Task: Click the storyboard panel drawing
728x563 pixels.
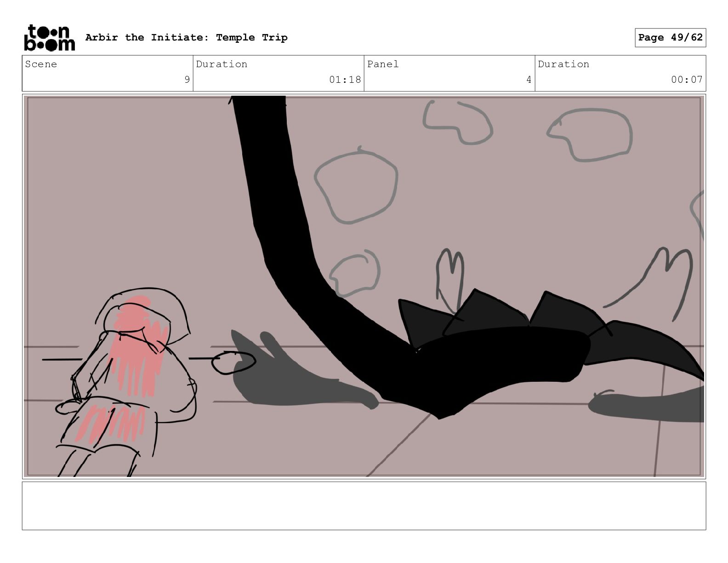Action: coord(364,287)
